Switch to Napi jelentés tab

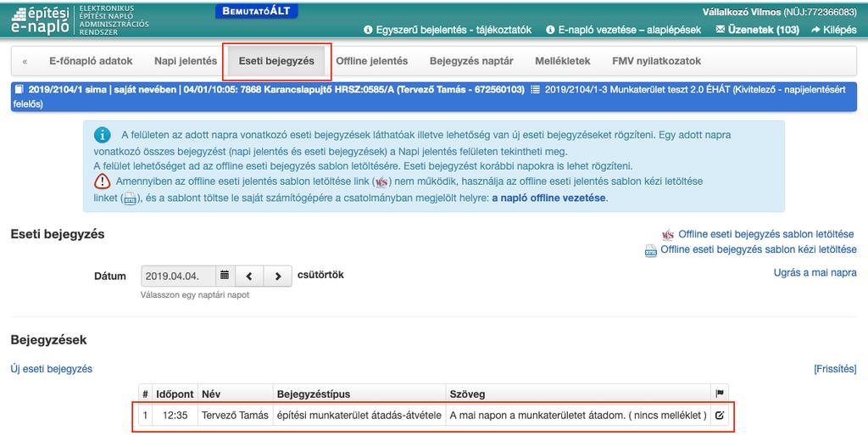point(186,61)
